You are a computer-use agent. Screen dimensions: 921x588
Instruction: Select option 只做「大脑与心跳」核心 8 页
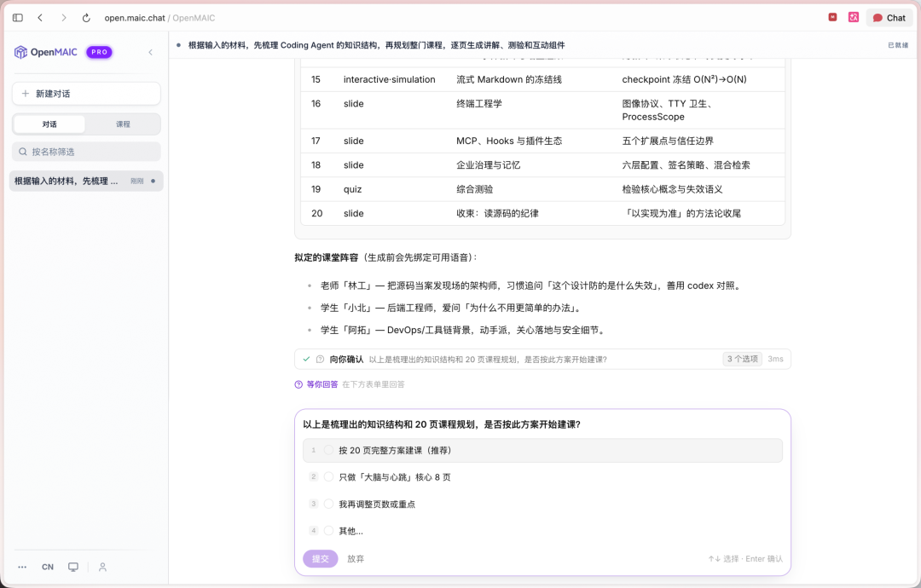click(x=542, y=477)
